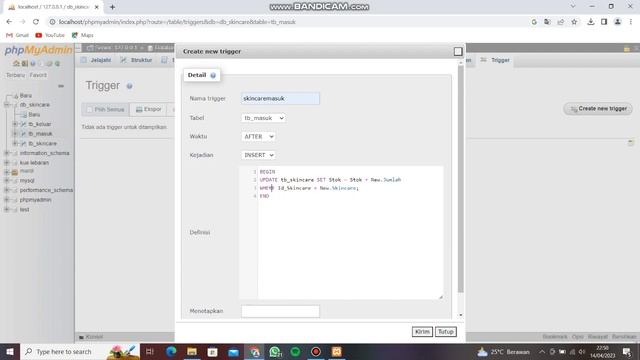This screenshot has height=360, width=640.
Task: Expand the tb_keluar tree node
Action: pos(15,124)
